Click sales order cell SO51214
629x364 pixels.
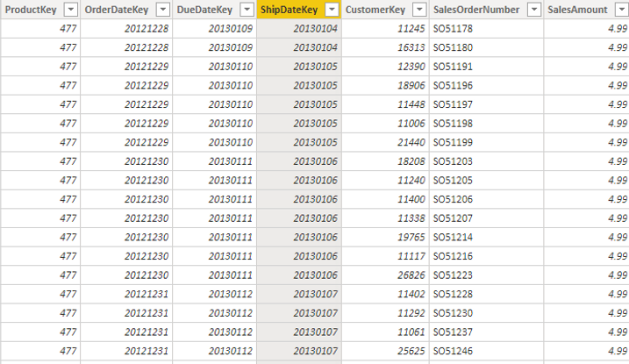(486, 238)
